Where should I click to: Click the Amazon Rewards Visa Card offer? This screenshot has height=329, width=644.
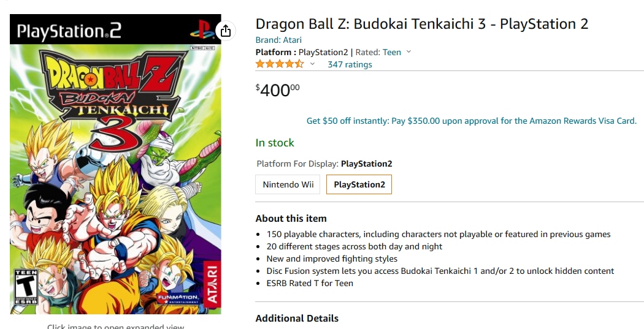pyautogui.click(x=471, y=121)
